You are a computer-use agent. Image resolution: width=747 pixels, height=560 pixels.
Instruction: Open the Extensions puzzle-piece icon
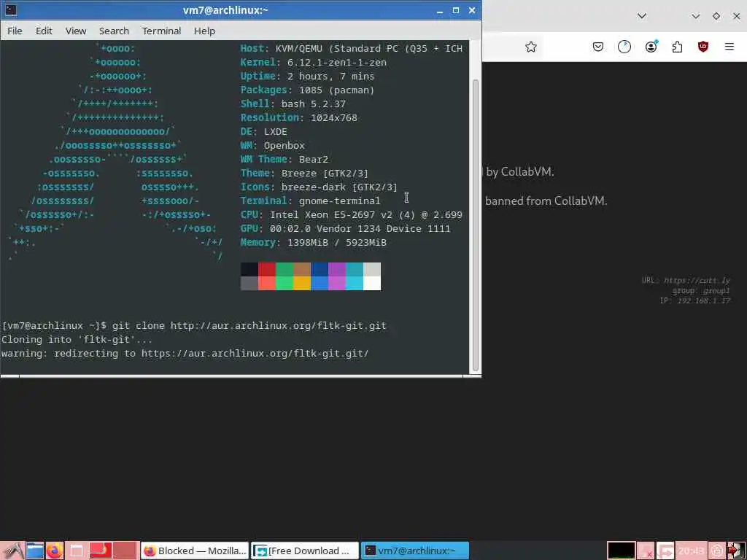(677, 47)
